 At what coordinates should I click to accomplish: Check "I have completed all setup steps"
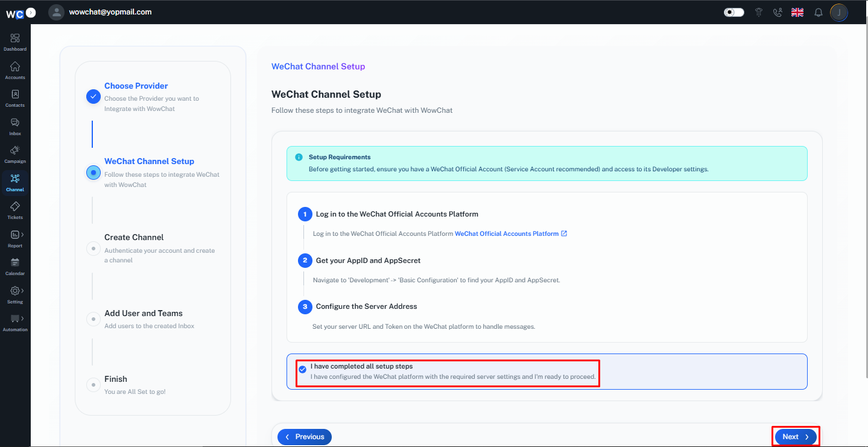point(303,369)
